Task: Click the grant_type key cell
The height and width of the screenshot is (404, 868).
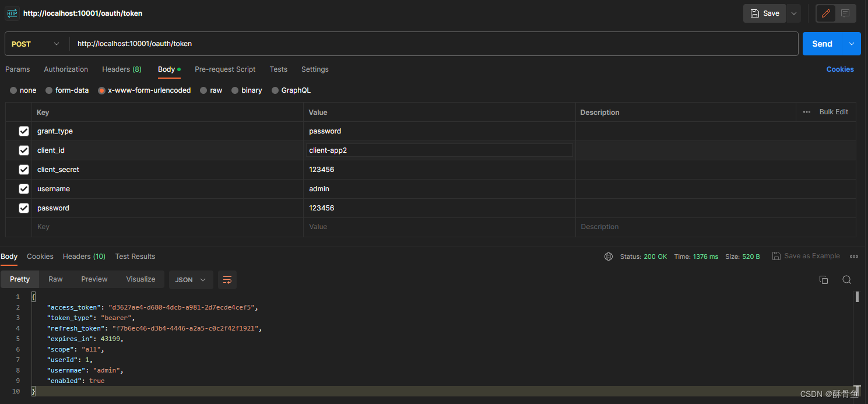Action: tap(167, 131)
